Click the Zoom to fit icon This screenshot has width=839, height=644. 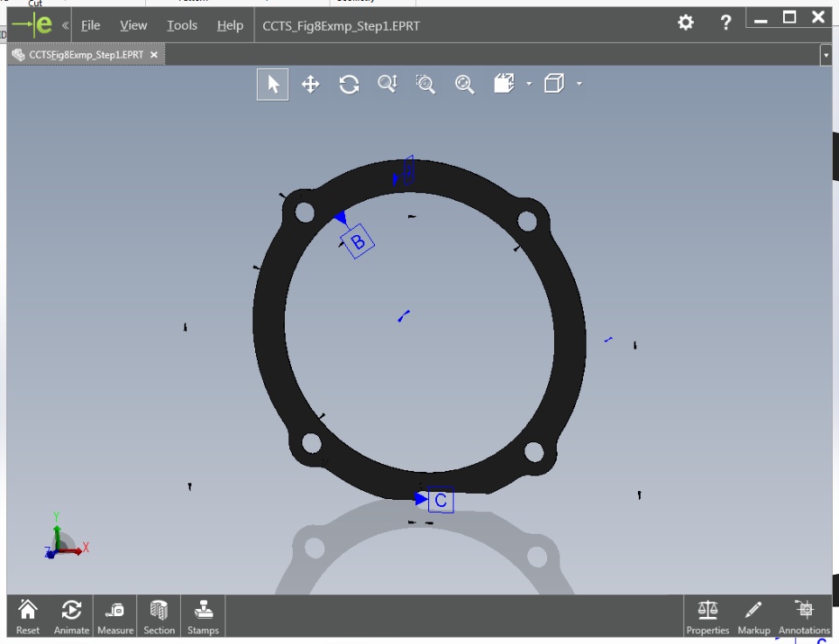tap(464, 84)
